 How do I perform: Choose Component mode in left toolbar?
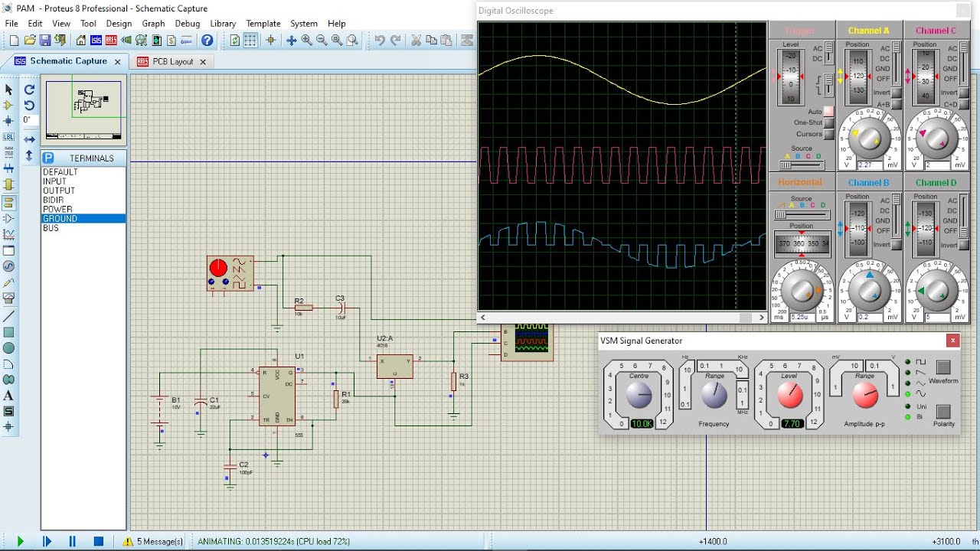tap(8, 105)
